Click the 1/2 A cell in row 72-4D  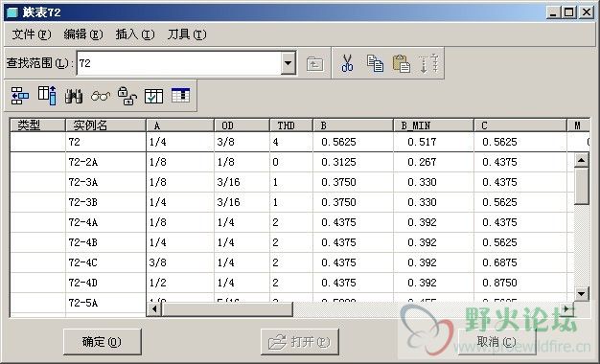[x=180, y=283]
